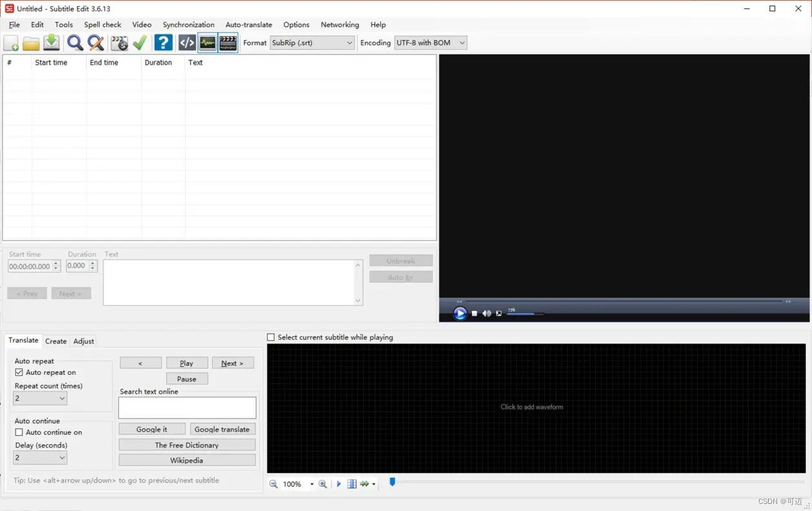Toggle fullscreen icon in video player
The image size is (812, 511).
point(498,313)
